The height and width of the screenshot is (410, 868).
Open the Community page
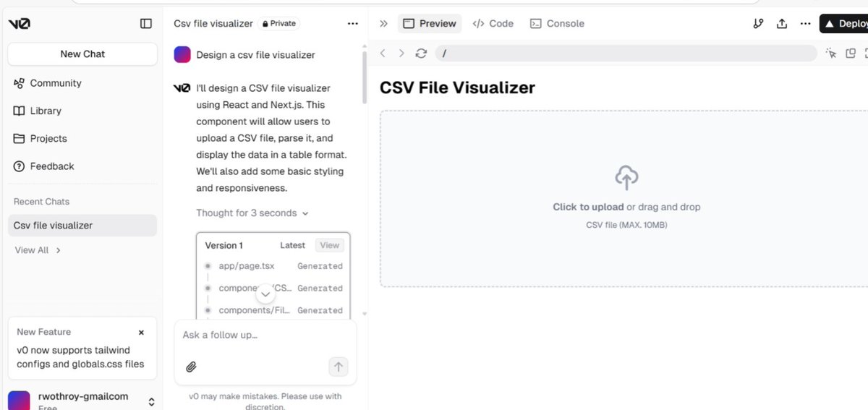[48, 83]
